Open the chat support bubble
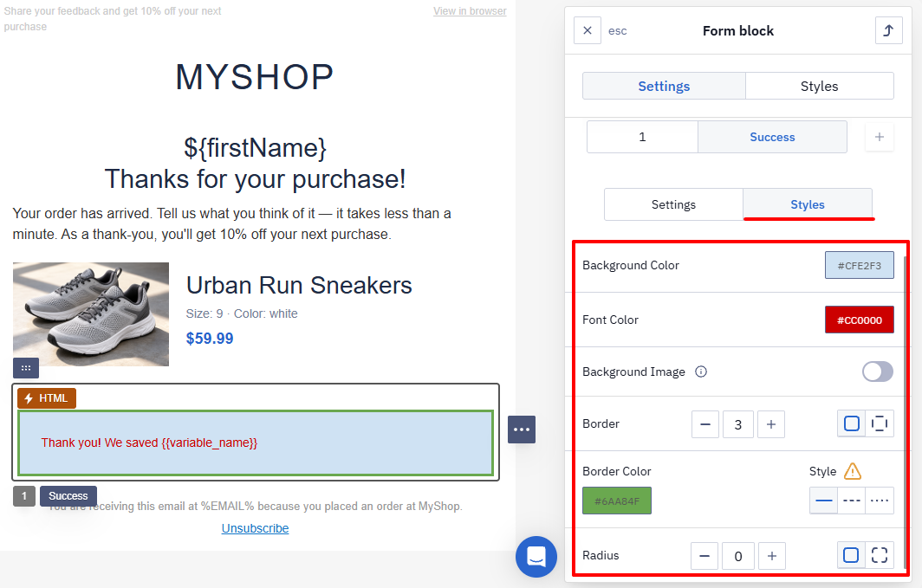Screen dimensions: 922x588 coord(536,556)
